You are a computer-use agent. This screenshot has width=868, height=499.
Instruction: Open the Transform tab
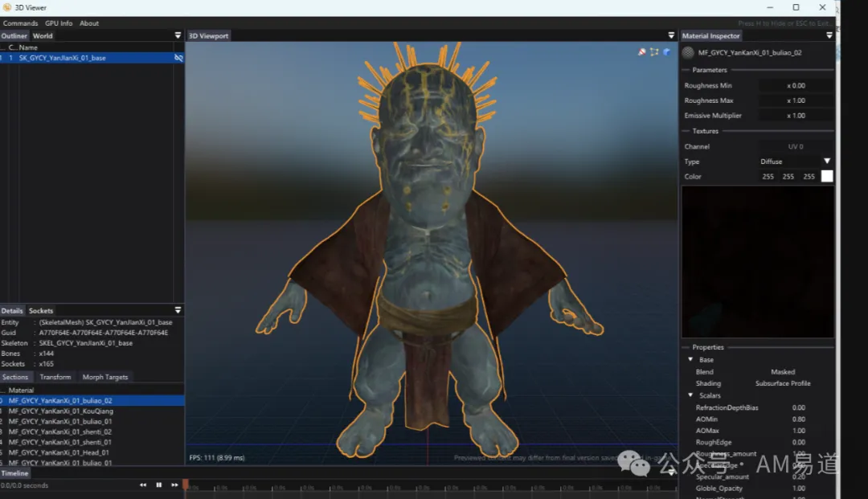point(55,378)
